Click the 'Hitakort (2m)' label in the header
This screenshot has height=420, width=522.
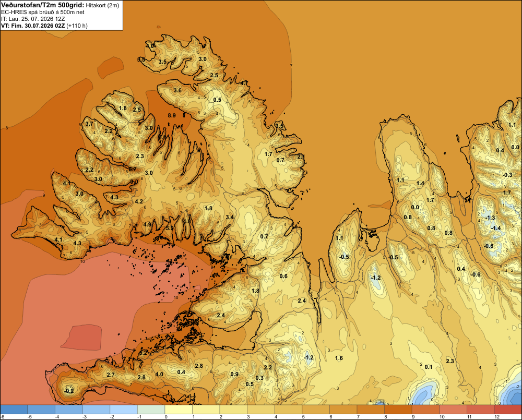click(102, 5)
